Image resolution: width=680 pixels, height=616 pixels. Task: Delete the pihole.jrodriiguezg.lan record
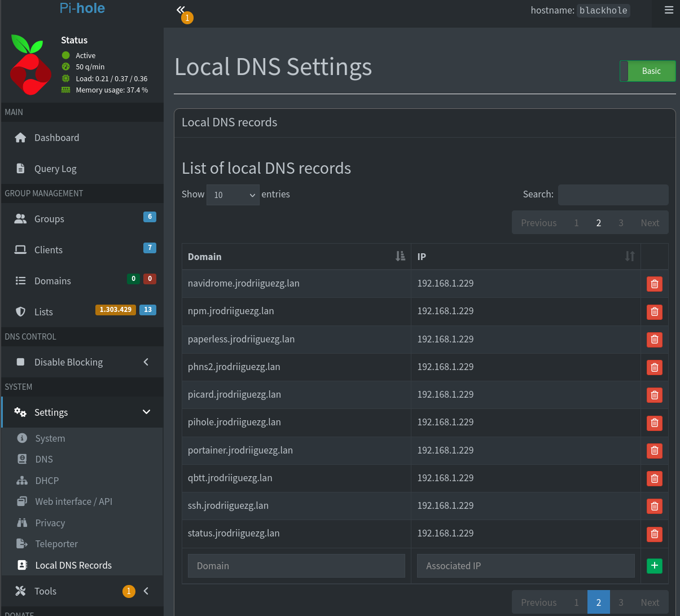(655, 423)
